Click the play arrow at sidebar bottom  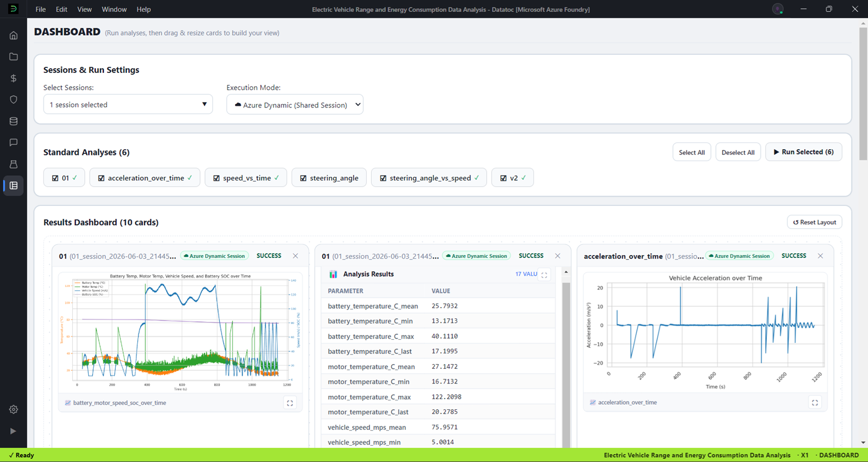pos(14,431)
